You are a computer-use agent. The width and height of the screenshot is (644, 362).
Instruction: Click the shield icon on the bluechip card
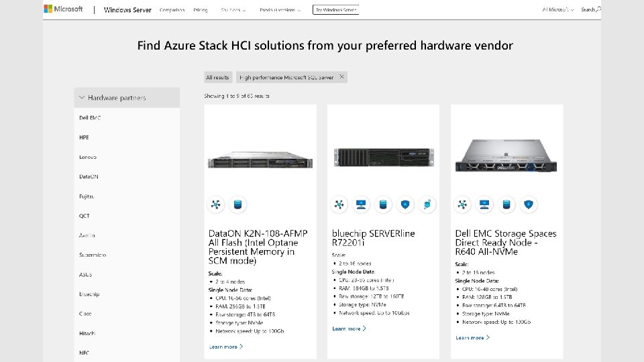pos(405,204)
